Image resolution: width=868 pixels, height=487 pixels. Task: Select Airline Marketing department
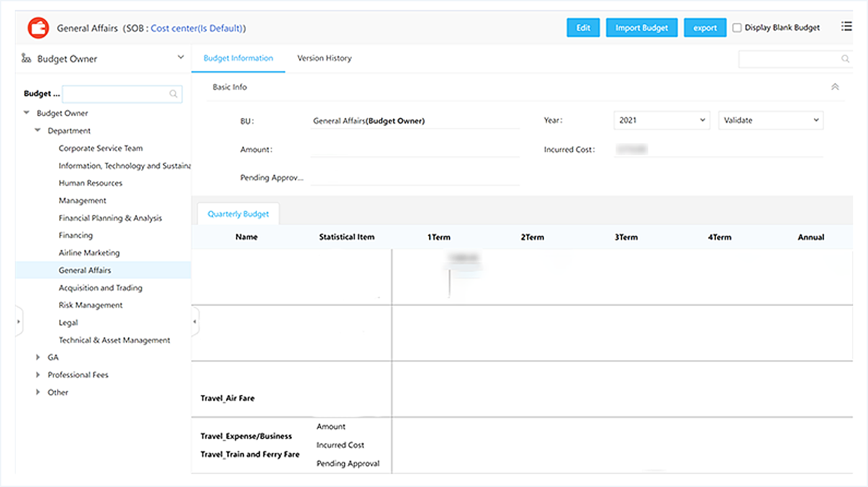pyautogui.click(x=89, y=253)
